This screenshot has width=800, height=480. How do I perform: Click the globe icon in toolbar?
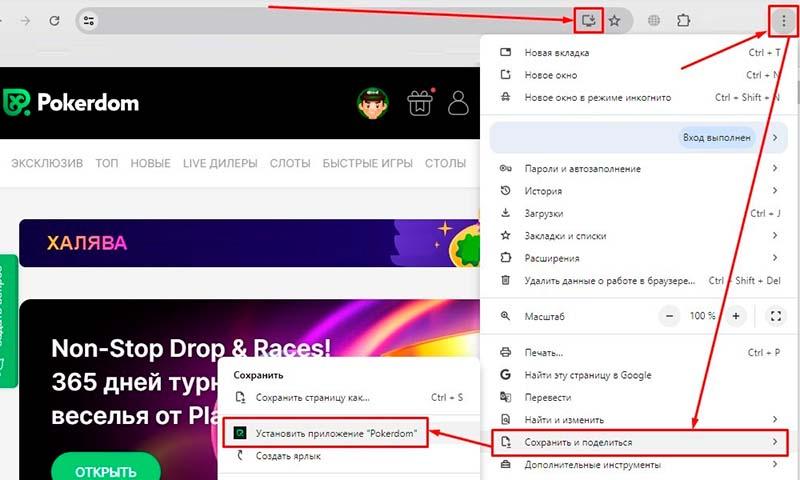point(654,21)
